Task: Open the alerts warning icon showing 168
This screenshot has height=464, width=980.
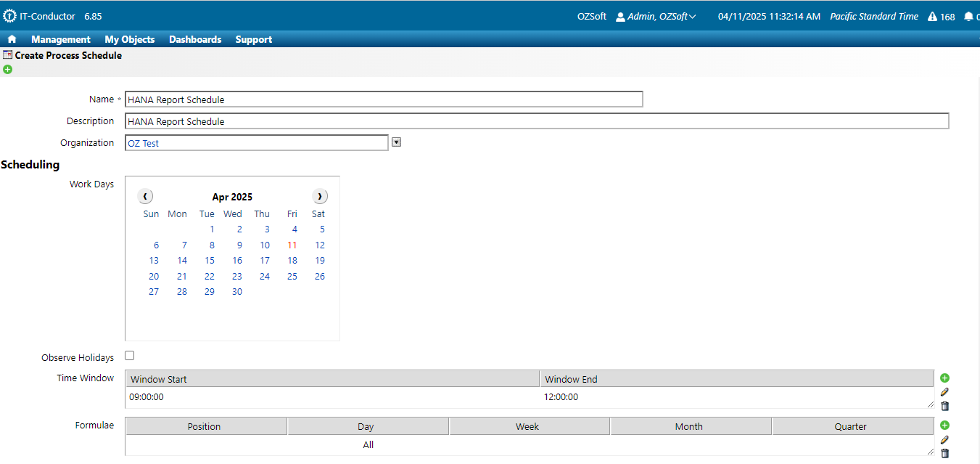Action: pyautogui.click(x=941, y=17)
